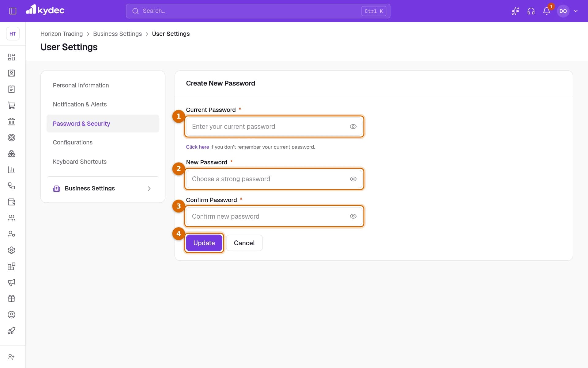
Task: Open the headphones support icon
Action: coord(531,11)
